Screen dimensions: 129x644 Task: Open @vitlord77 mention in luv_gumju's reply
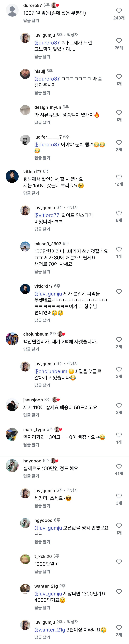point(47,215)
